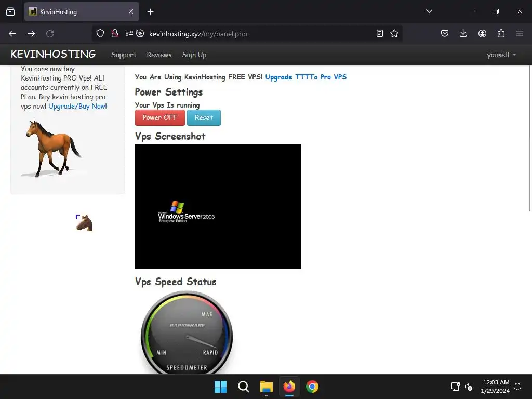This screenshot has width=532, height=399.
Task: Open Firefox account menu
Action: [x=482, y=33]
